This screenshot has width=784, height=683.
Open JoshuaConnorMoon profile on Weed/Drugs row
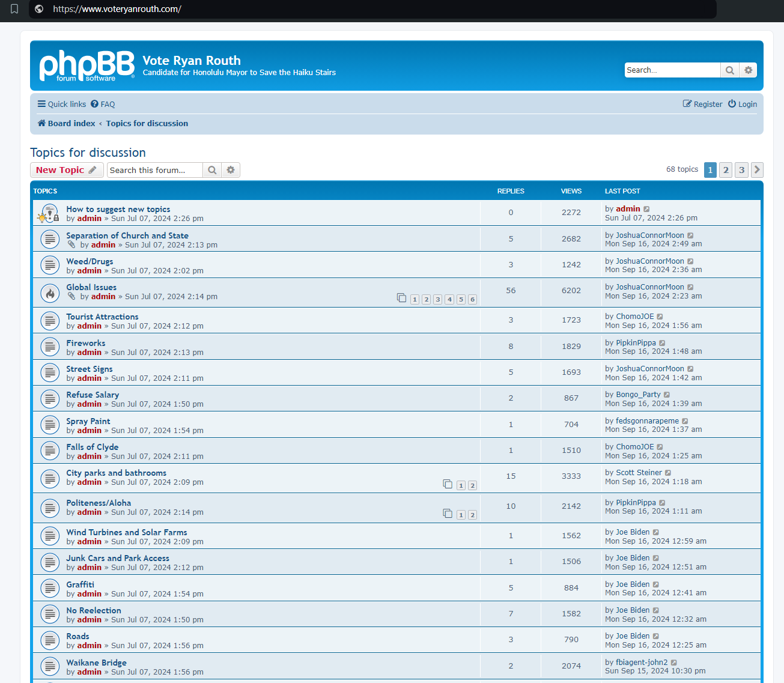point(649,261)
